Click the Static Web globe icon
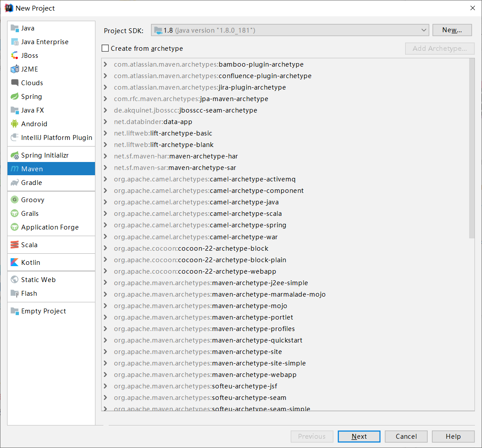The image size is (482, 448). (15, 279)
